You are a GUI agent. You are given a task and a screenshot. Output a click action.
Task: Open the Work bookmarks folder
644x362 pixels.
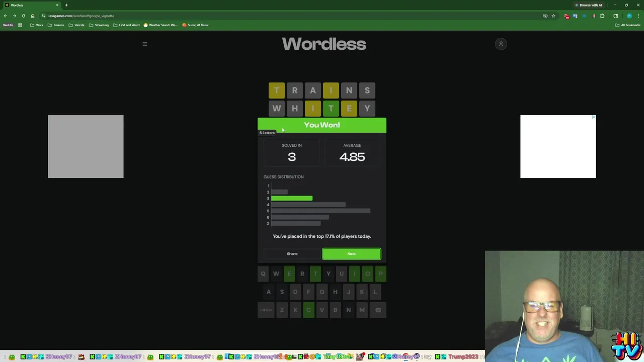coord(37,25)
